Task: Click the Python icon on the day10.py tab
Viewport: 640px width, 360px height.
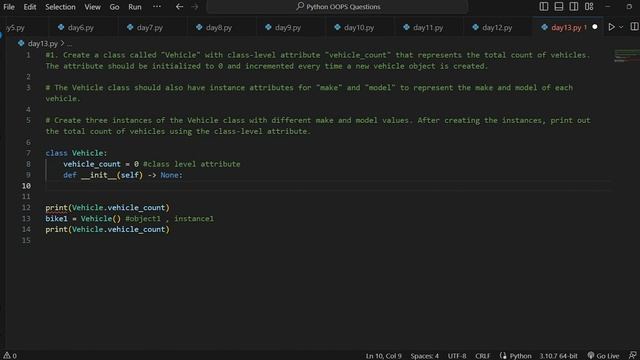Action: (337, 27)
